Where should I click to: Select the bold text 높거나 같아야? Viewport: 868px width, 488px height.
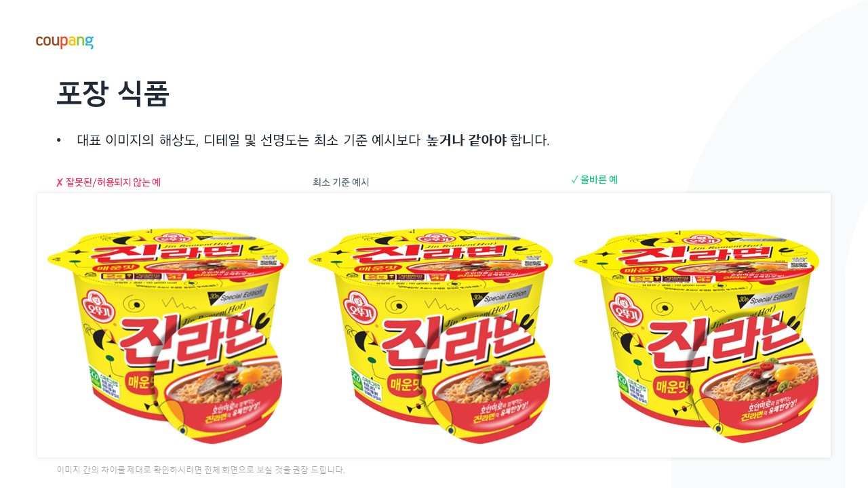click(467, 140)
